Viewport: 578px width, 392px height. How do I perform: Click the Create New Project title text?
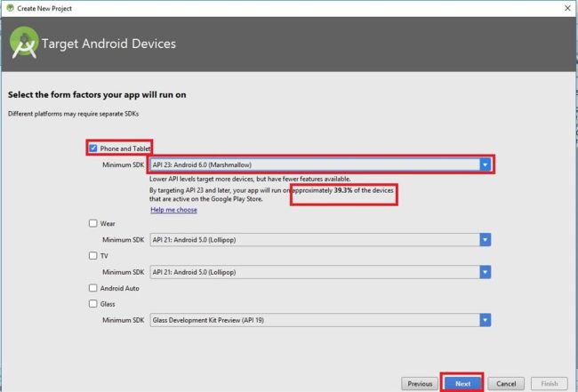pyautogui.click(x=44, y=8)
